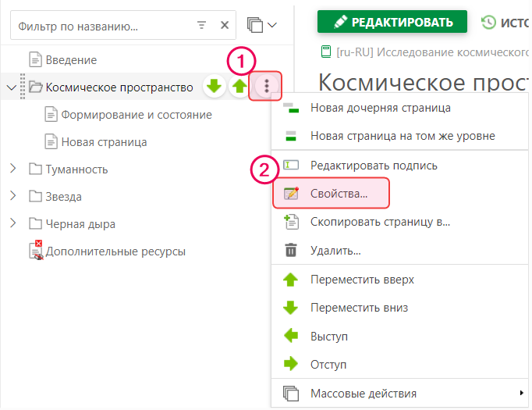Click the green move-up arrow in tree row

(x=239, y=86)
